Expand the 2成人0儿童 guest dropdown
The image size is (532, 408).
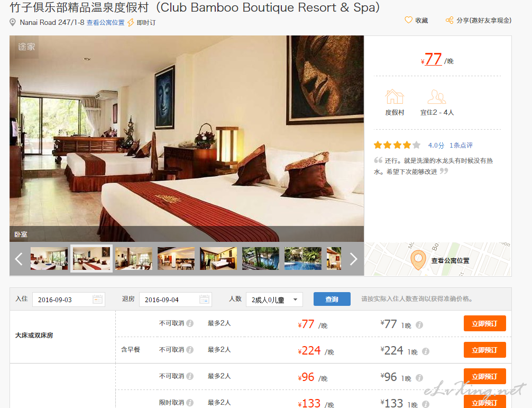[274, 300]
